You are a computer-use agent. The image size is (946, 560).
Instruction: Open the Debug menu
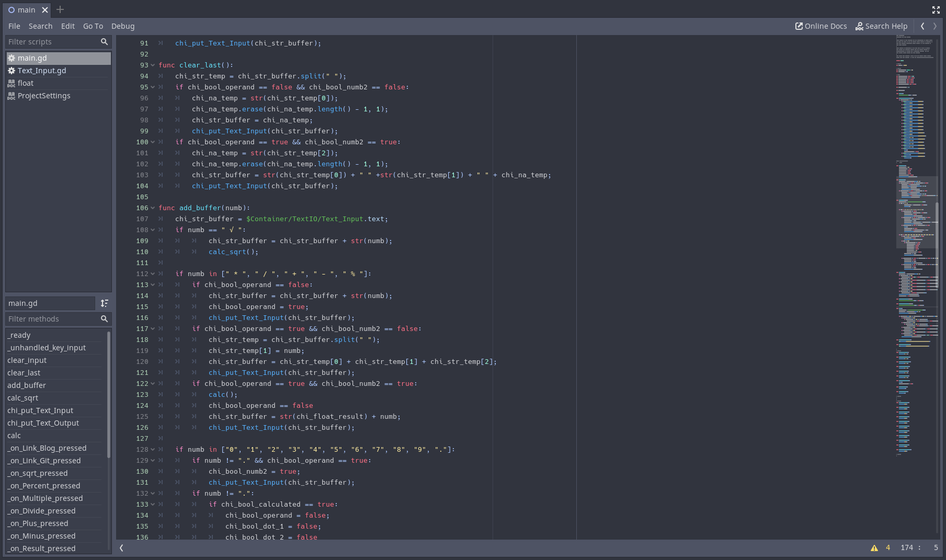click(123, 26)
